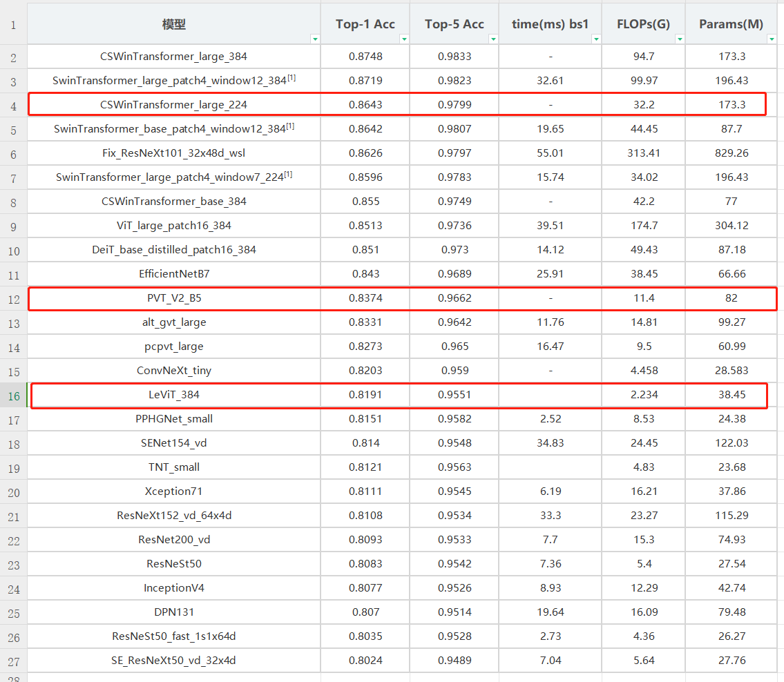784x682 pixels.
Task: Select cell InceptionV4
Action: click(174, 588)
